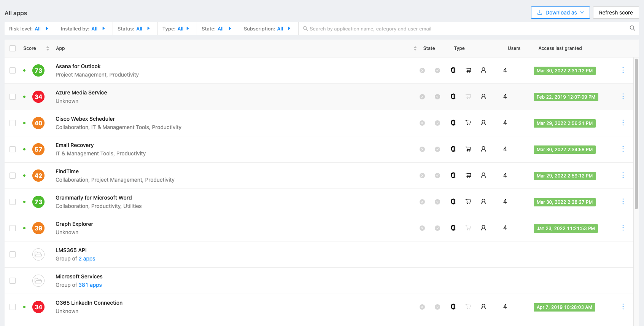The image size is (644, 326).
Task: Toggle the select-all checkbox in table header
Action: (x=13, y=48)
